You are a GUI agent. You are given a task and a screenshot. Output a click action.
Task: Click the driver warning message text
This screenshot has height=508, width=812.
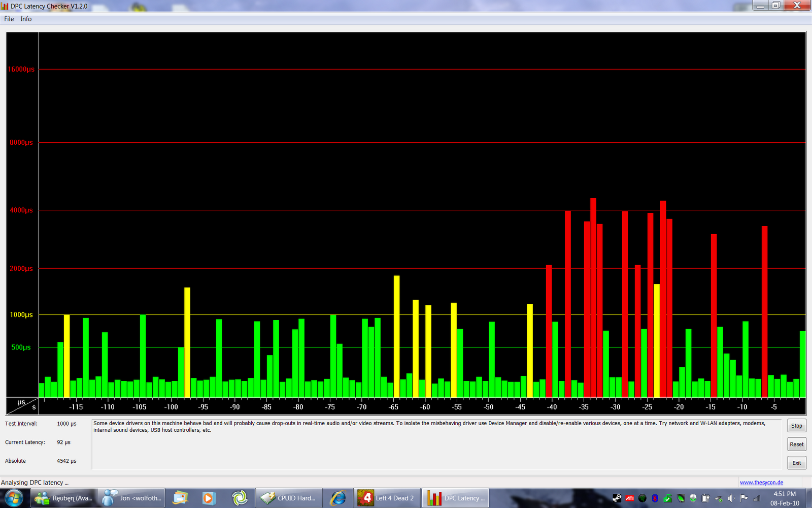(x=429, y=427)
